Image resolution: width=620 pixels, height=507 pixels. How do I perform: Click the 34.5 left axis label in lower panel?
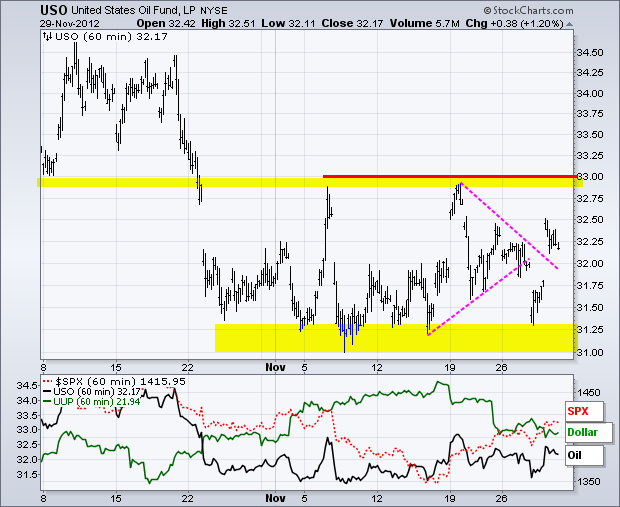(x=27, y=386)
